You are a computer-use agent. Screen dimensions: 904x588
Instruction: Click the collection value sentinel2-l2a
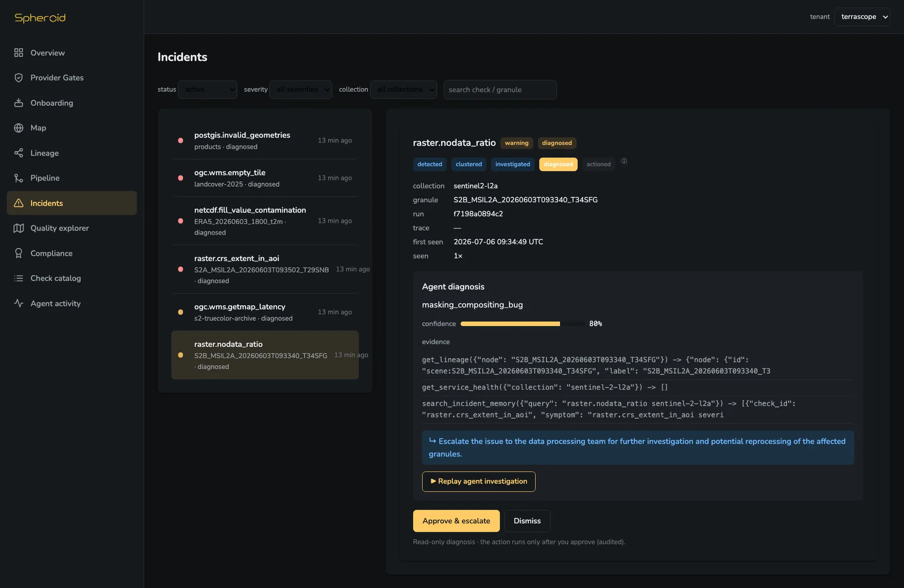(476, 186)
